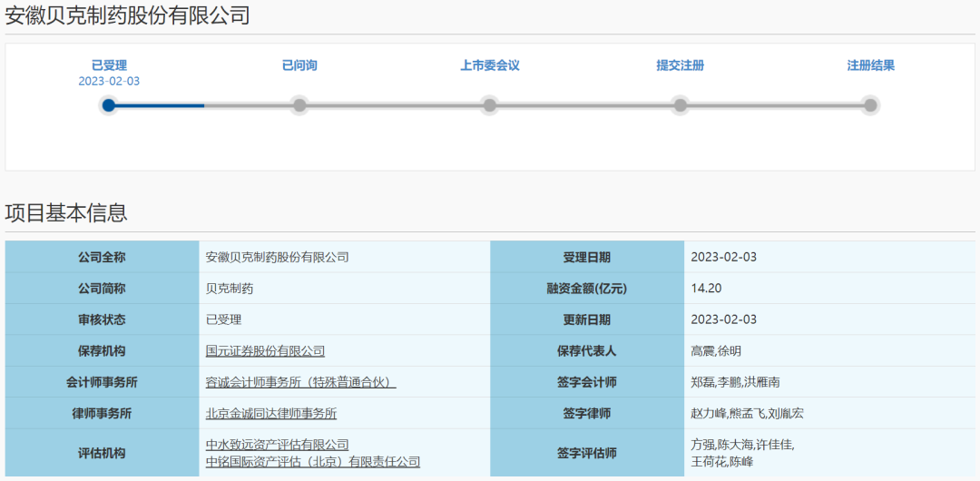Screen dimensions: 980x481
Task: Click the 已问询 stage label
Action: pos(299,65)
